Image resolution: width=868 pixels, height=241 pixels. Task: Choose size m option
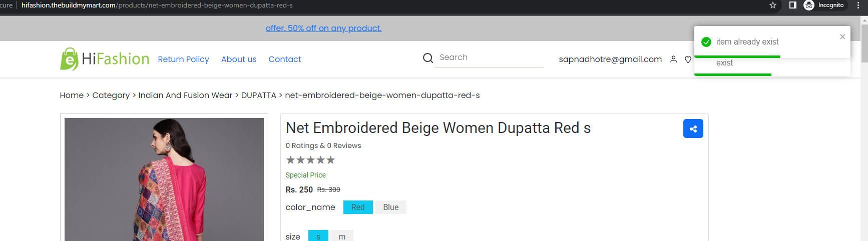pos(342,236)
